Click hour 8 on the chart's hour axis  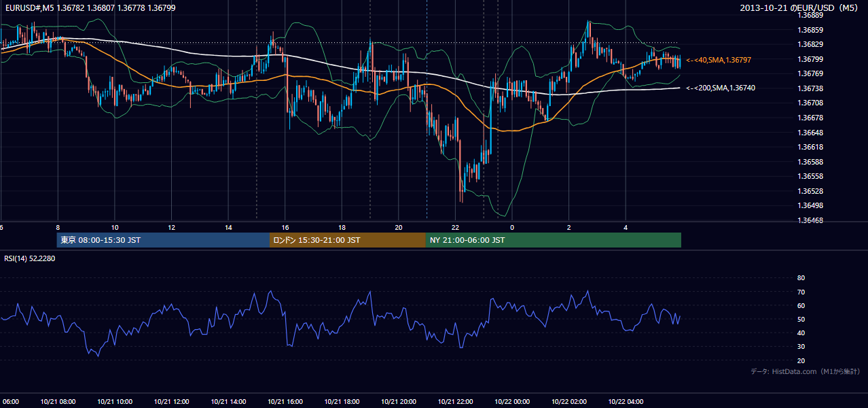58,227
